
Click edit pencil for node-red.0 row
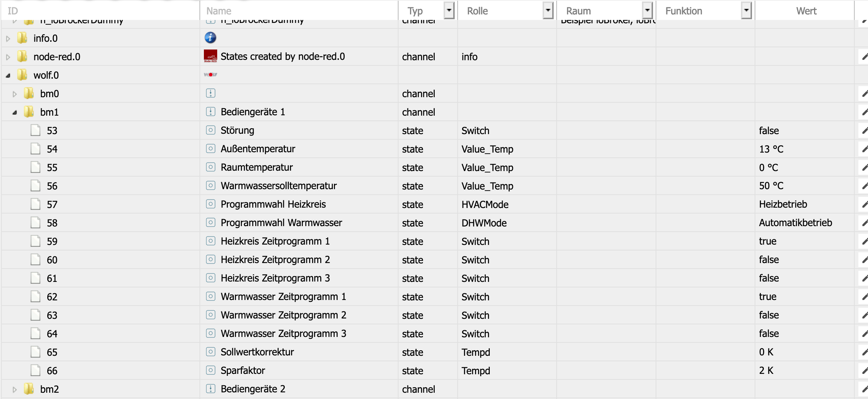pos(864,57)
